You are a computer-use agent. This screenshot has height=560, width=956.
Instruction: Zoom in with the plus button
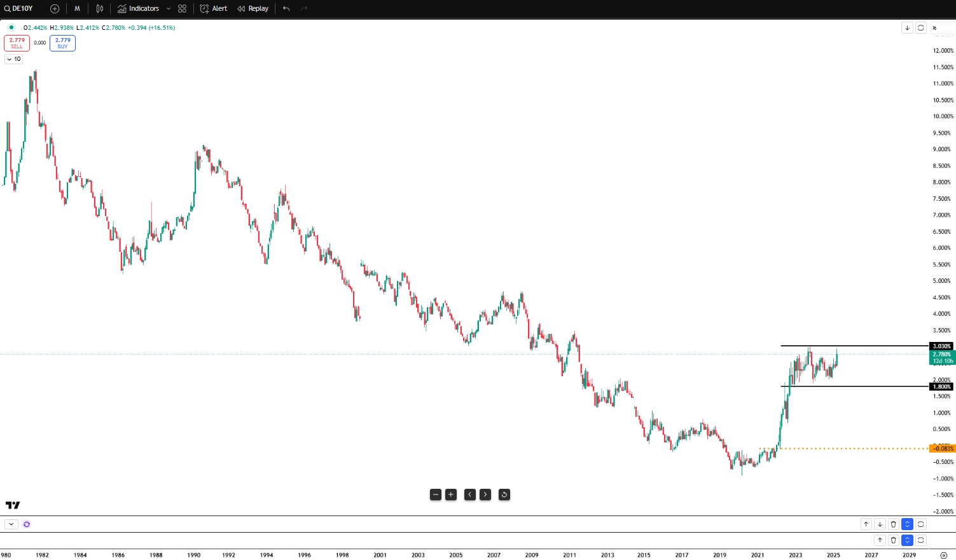[451, 495]
